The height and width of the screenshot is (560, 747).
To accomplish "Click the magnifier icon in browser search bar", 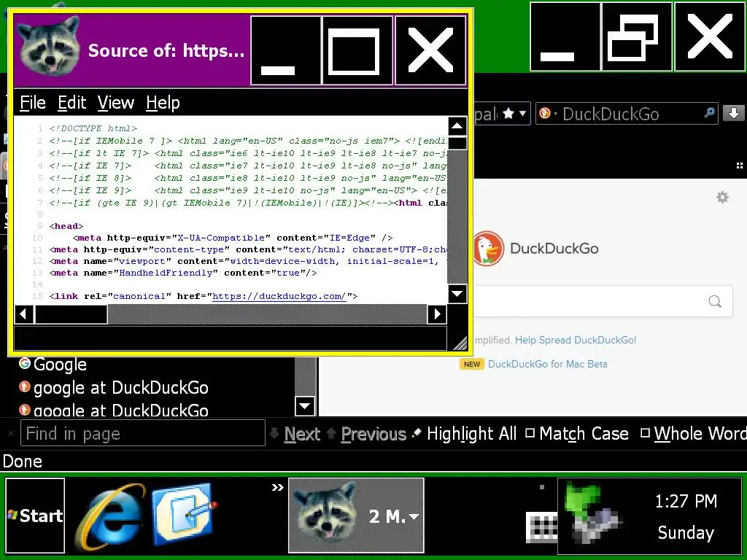I will [x=709, y=113].
